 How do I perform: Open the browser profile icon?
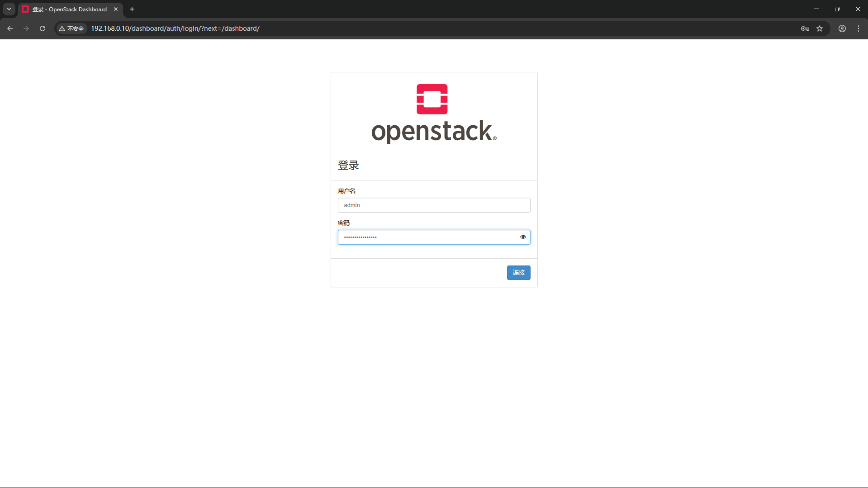pos(842,28)
